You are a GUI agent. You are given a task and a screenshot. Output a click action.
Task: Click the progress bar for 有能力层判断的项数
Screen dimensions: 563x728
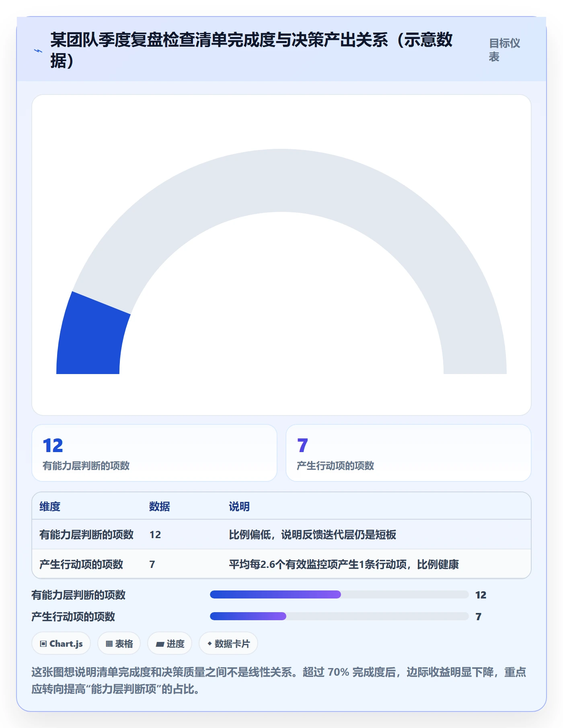coord(339,594)
